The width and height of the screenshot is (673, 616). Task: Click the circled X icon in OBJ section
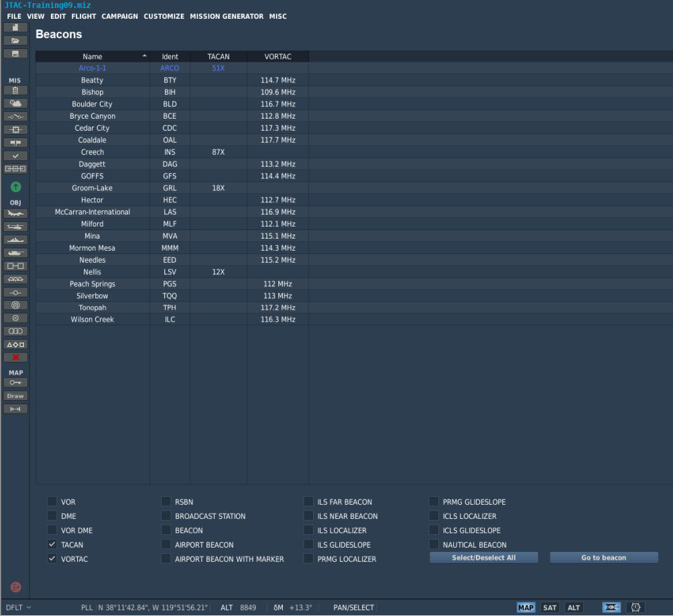coord(15,318)
